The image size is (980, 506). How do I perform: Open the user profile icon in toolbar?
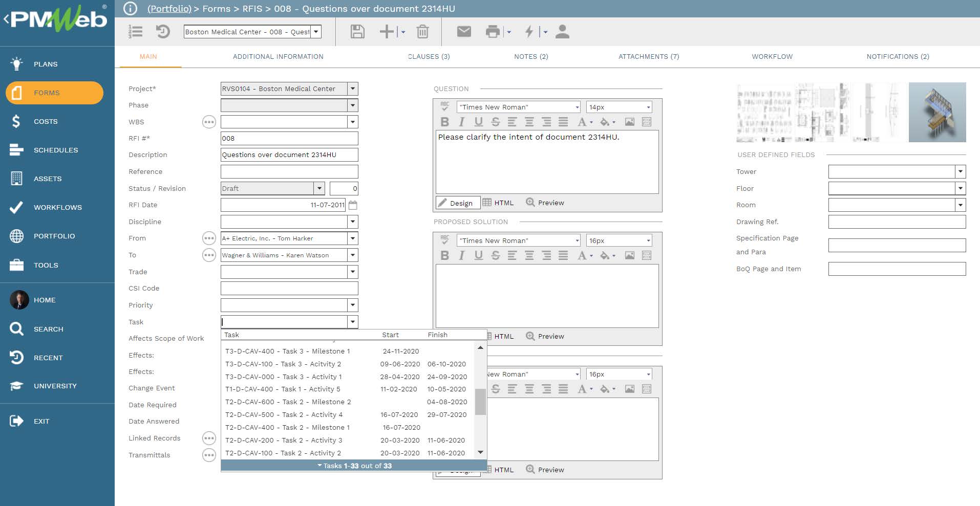[562, 32]
